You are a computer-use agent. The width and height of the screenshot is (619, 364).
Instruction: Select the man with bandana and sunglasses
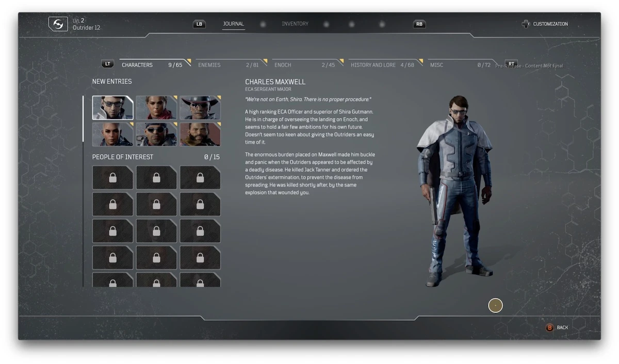pyautogui.click(x=156, y=134)
